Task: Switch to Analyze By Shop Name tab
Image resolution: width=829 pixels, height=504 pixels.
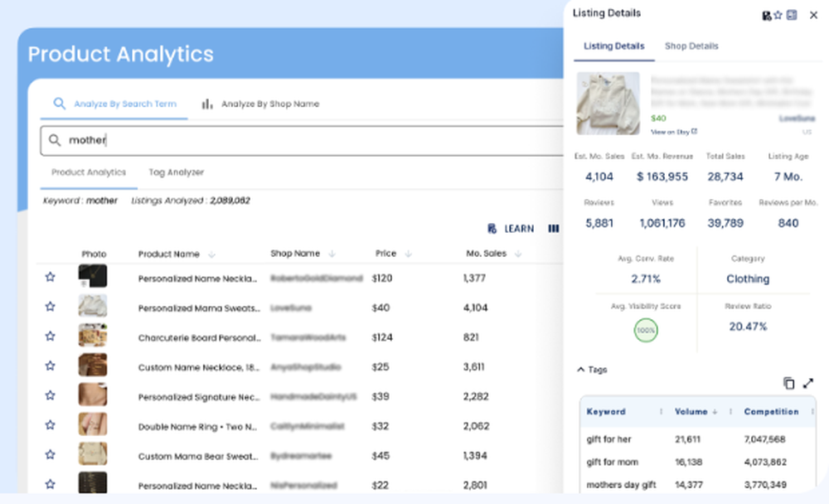Action: coord(260,104)
